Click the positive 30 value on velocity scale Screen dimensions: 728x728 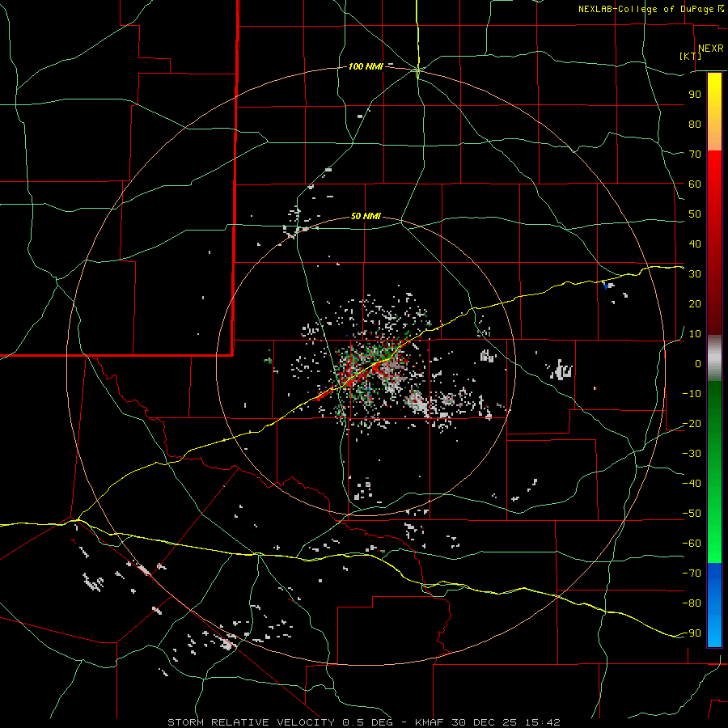[x=695, y=274]
